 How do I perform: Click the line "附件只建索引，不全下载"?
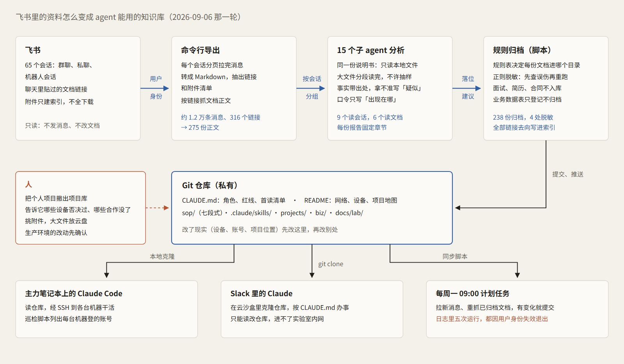point(59,102)
